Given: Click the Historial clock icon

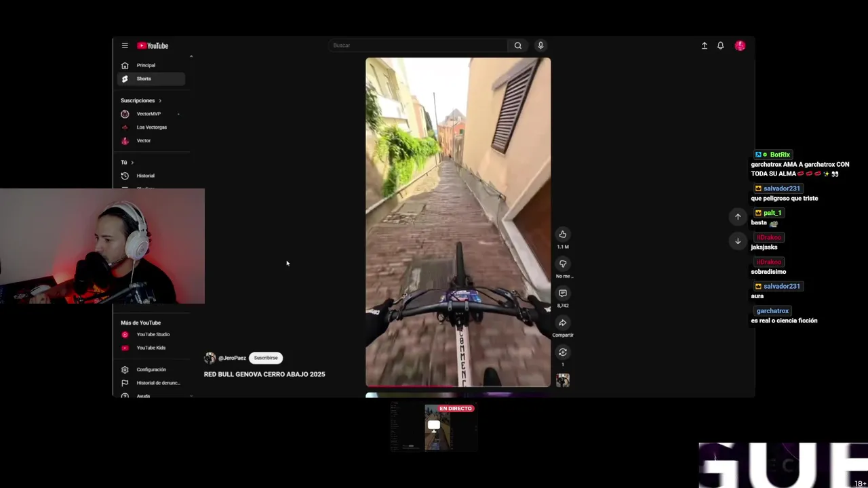Looking at the screenshot, I should click(125, 176).
